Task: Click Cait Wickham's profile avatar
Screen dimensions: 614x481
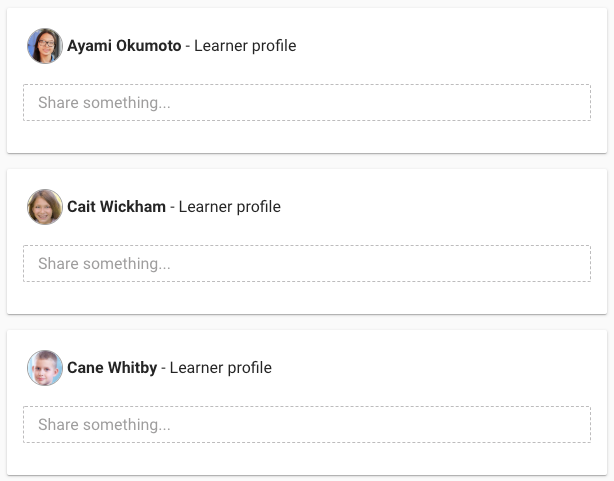Action: [x=45, y=207]
